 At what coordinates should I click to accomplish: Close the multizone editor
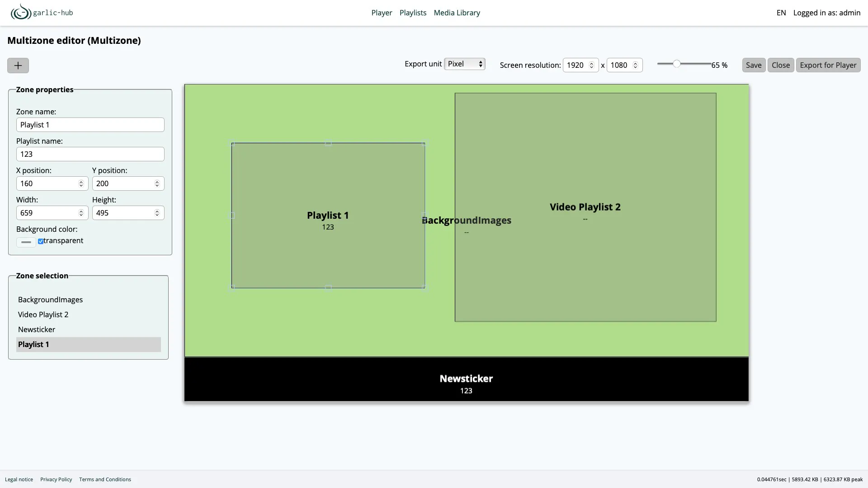click(781, 65)
